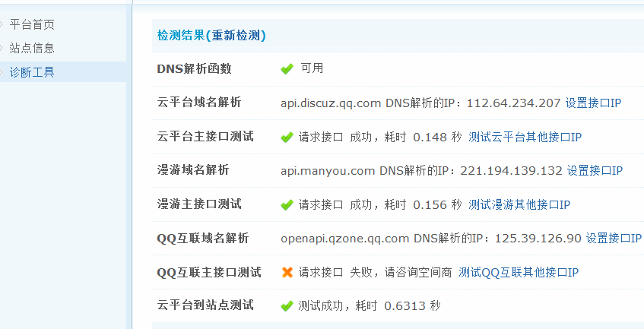Click the IP address 221.194.139.132
The width and height of the screenshot is (644, 329).
pyautogui.click(x=512, y=170)
